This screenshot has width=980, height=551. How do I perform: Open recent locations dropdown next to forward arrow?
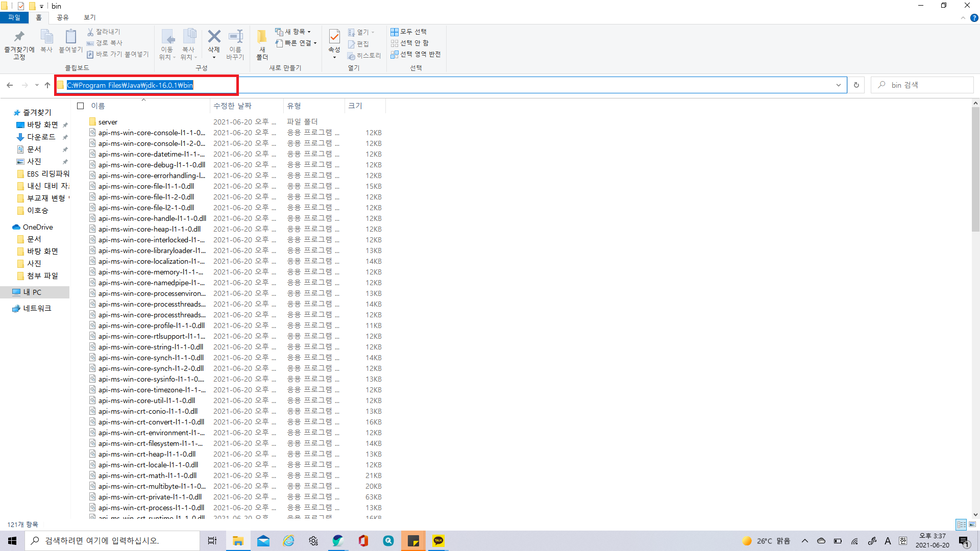pos(37,85)
